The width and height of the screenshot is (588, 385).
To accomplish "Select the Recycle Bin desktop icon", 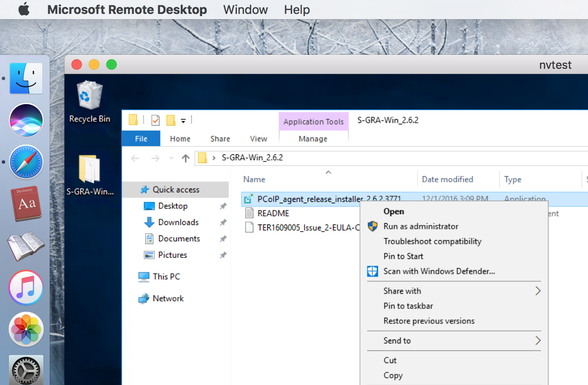I will pos(90,102).
